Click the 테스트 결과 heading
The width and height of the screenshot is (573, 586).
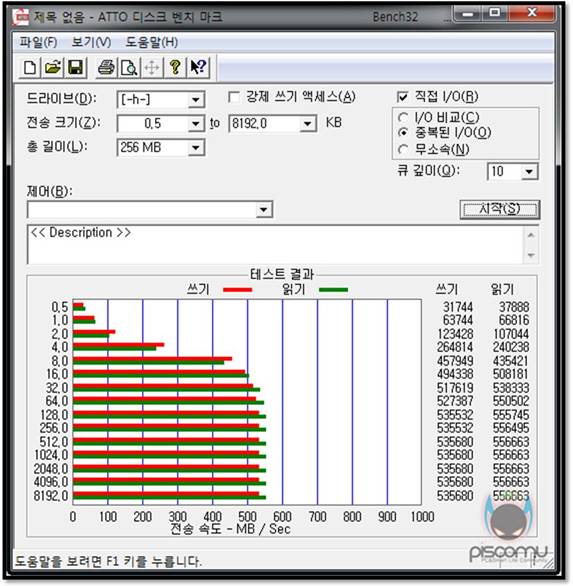click(282, 275)
